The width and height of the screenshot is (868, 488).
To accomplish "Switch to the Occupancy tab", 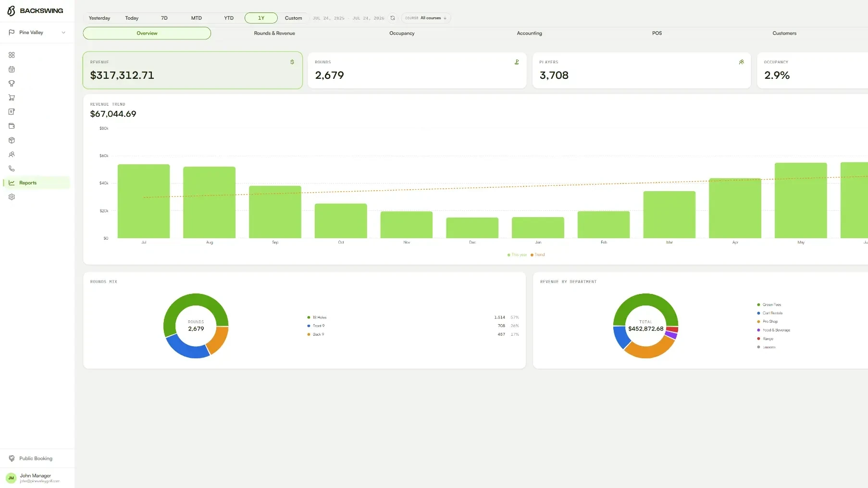I will (x=402, y=33).
